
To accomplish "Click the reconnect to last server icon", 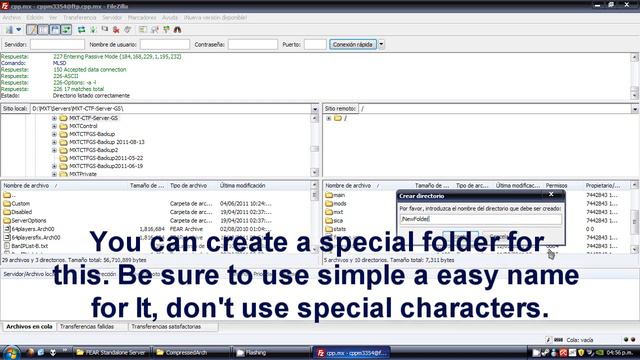I will tap(128, 29).
